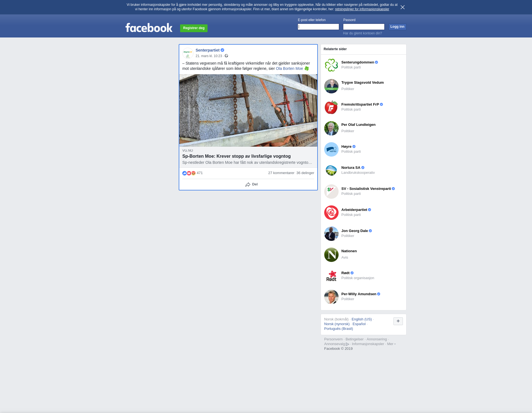The image size is (532, 413).
Task: Close the cookie notice banner
Action: click(x=403, y=7)
